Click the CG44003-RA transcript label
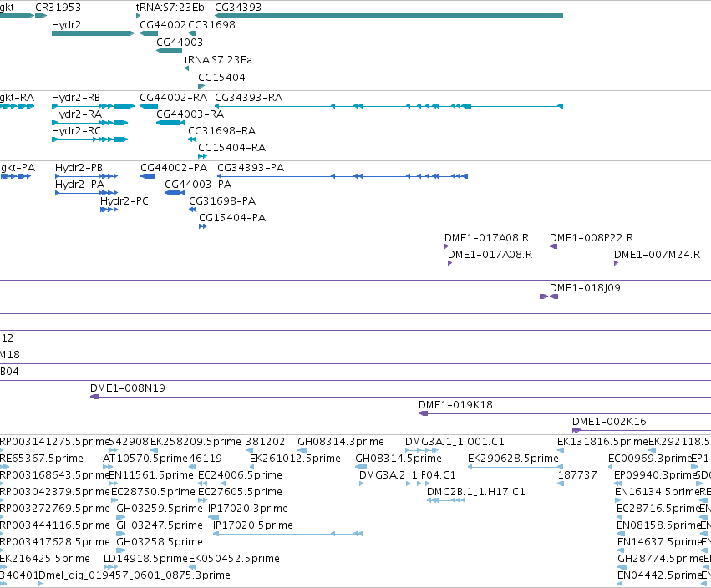 pos(190,114)
